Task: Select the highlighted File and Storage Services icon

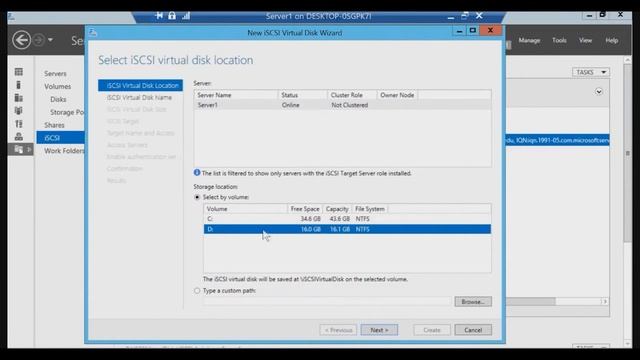Action: 18,149
